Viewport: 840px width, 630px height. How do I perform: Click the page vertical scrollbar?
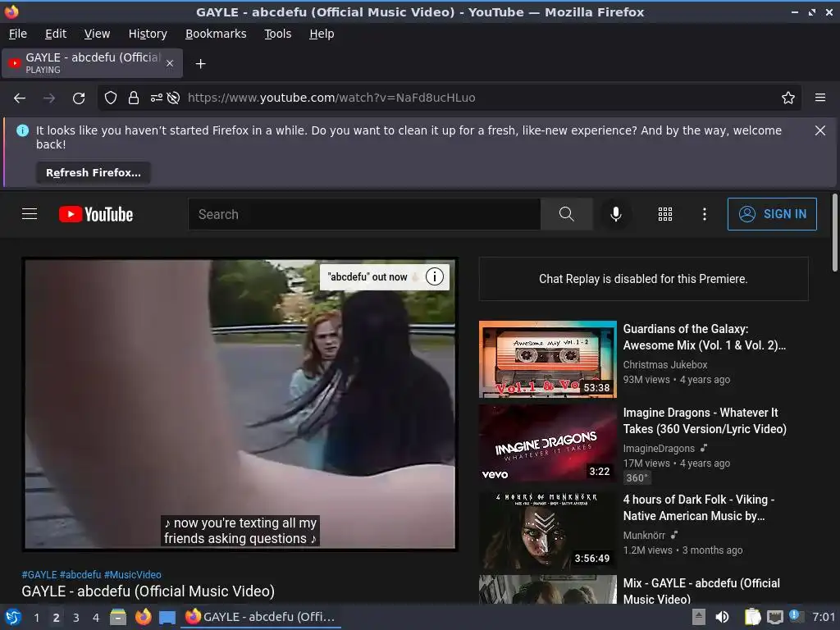click(x=834, y=233)
